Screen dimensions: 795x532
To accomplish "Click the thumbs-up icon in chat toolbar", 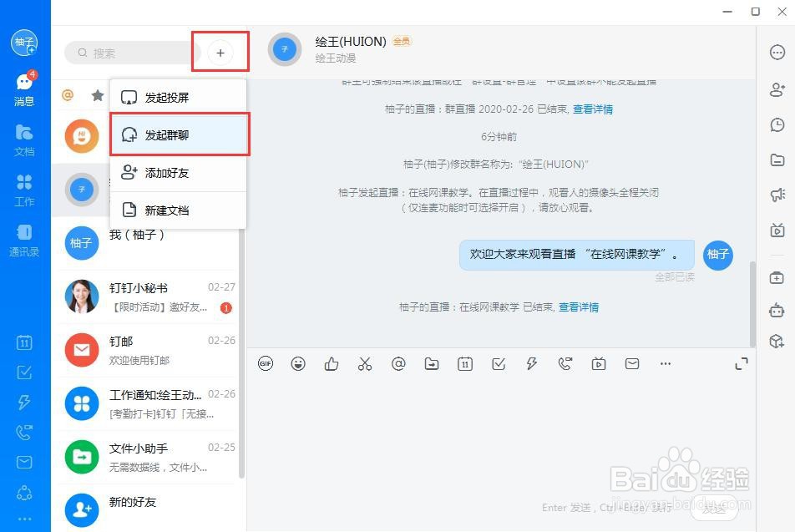I will 332,363.
